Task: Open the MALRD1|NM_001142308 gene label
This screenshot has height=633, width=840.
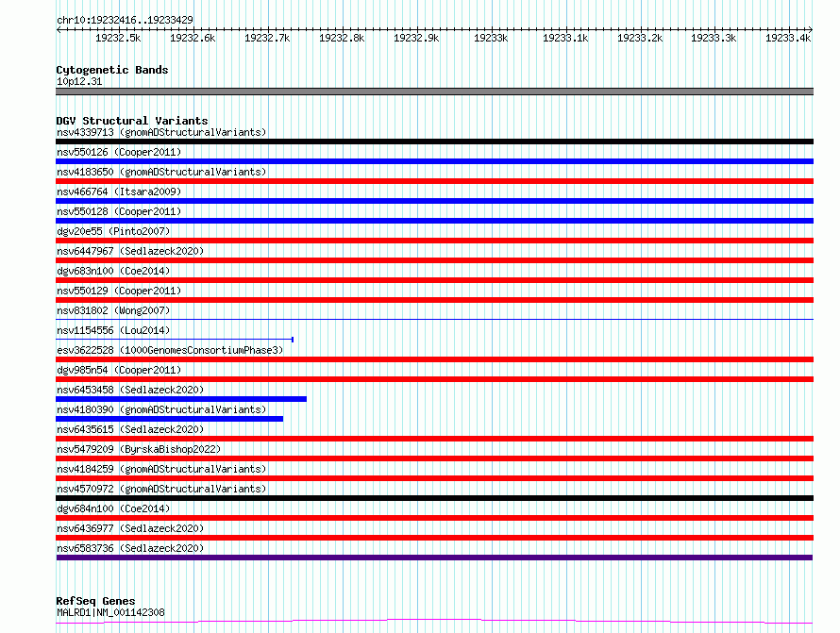Action: 110,612
